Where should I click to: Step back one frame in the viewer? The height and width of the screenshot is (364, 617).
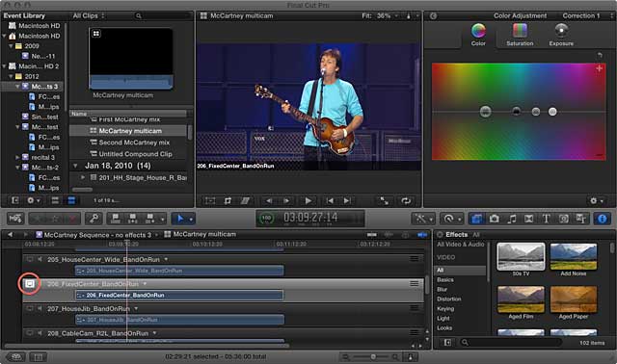(x=269, y=201)
